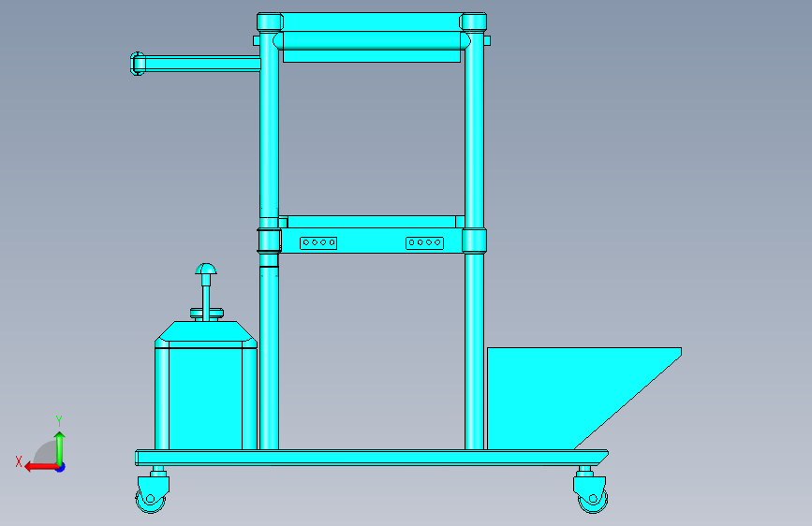Select the left four-hole plate on middle shelf
Screen dimensions: 812x526
click(x=318, y=242)
